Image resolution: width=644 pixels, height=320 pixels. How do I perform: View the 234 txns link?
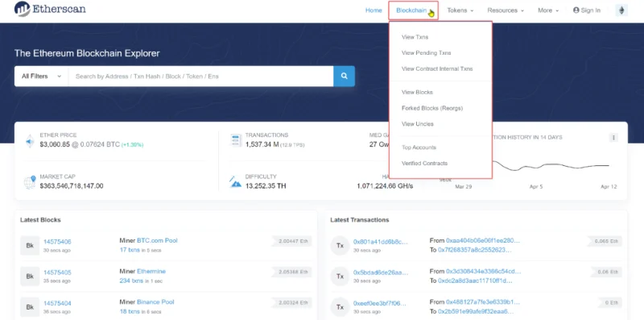(131, 281)
